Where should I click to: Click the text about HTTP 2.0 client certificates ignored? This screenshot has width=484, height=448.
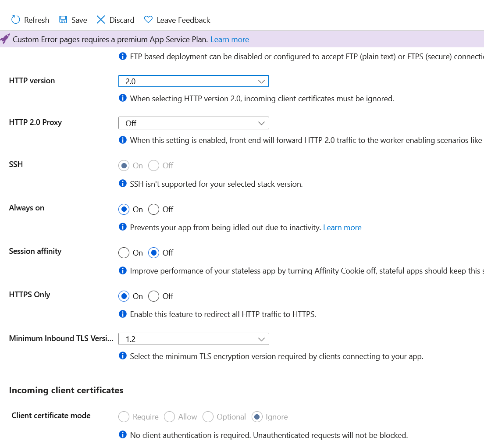pos(262,99)
